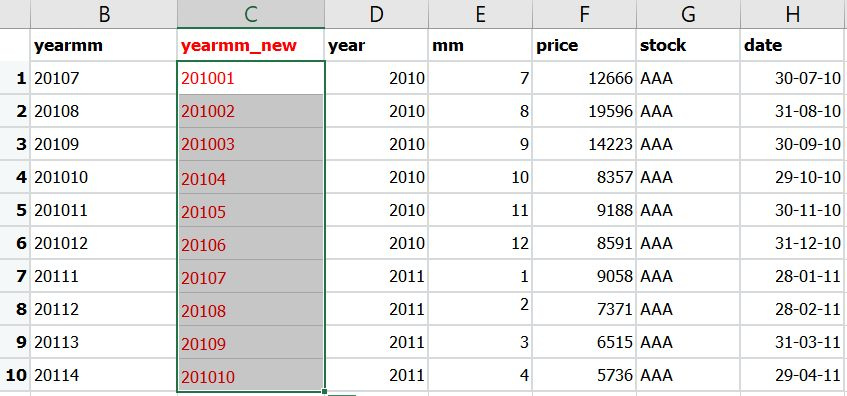Select column E header

coord(480,14)
